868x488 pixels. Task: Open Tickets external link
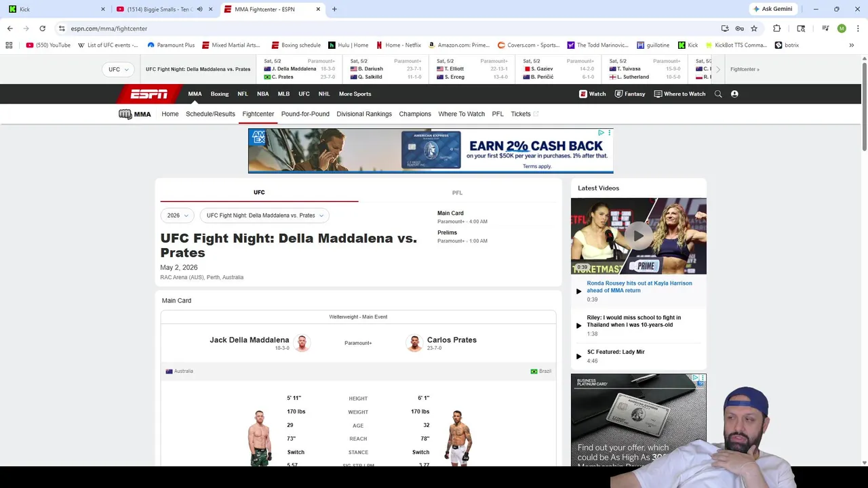pos(524,114)
